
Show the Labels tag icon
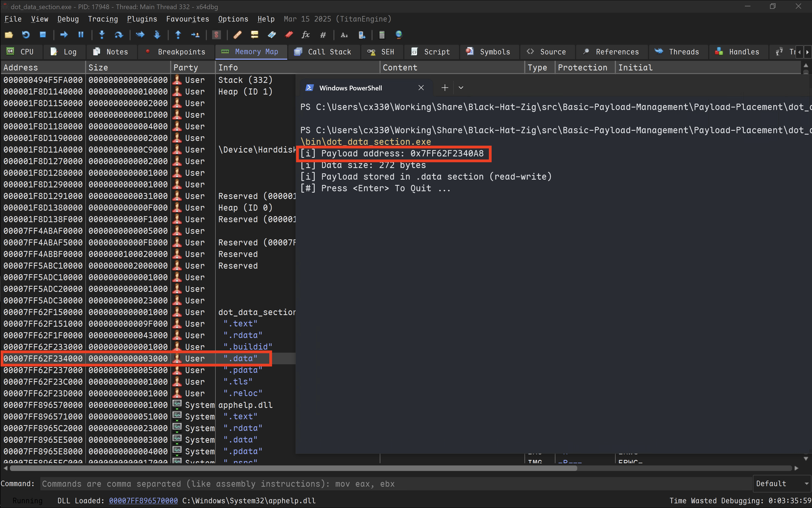[x=271, y=35]
